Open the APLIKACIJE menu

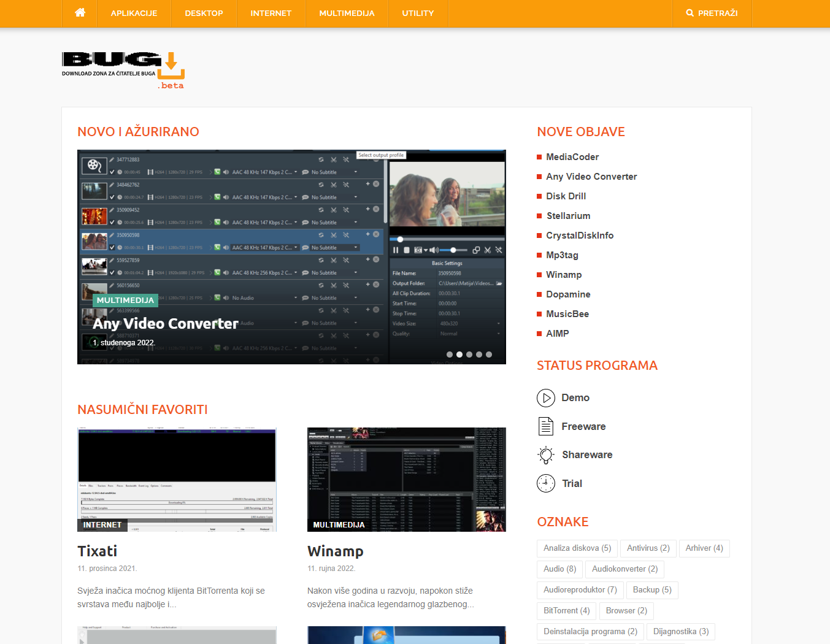tap(134, 13)
